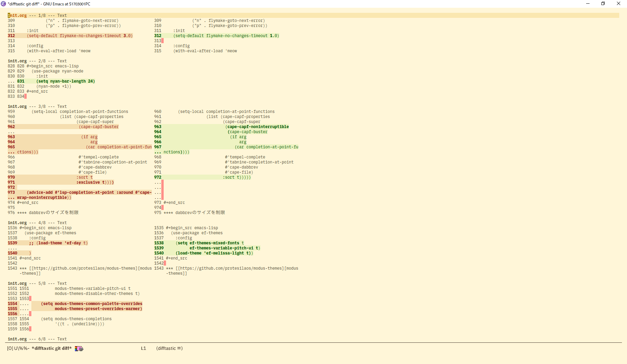Click the flymake-no-changes-timeout 3.0 line
The image size is (627, 364).
[x=78, y=35]
